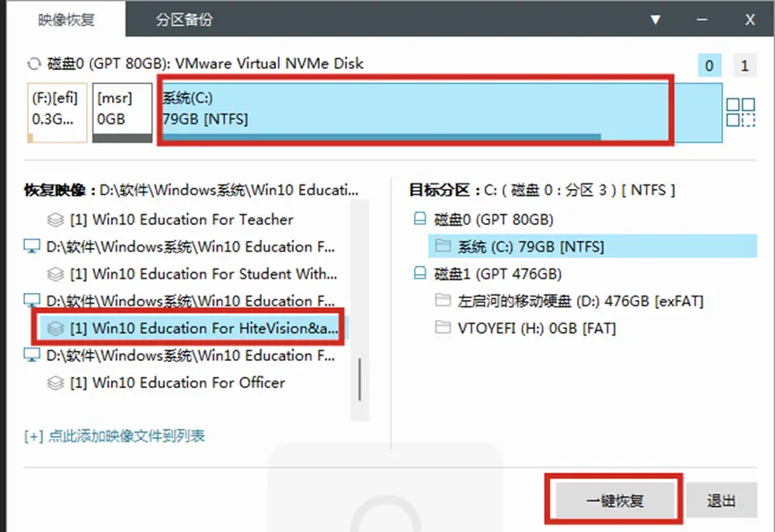Screen dimensions: 775x532
Task: Select disk 0 number button
Action: pos(710,65)
